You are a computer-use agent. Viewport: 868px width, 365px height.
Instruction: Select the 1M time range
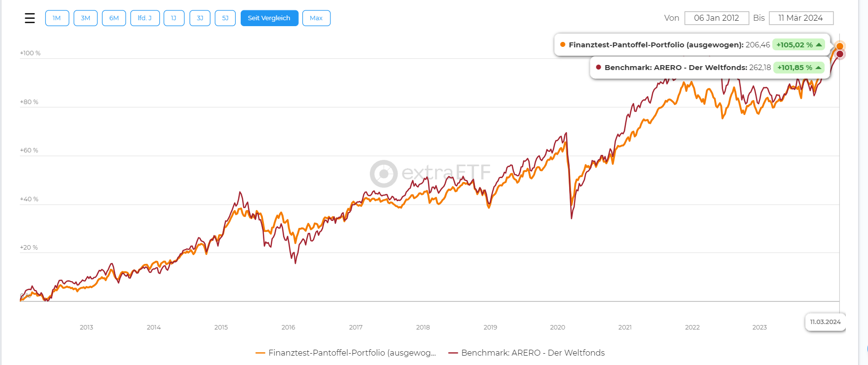(57, 18)
